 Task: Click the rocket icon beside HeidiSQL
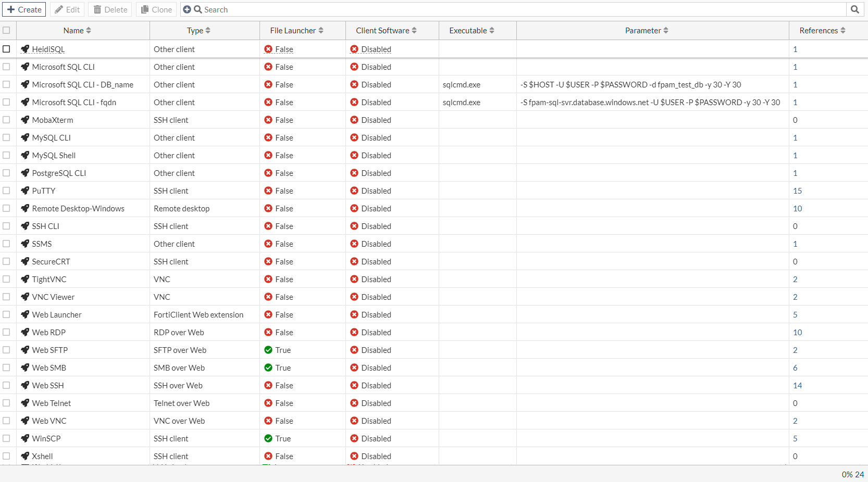pyautogui.click(x=24, y=49)
